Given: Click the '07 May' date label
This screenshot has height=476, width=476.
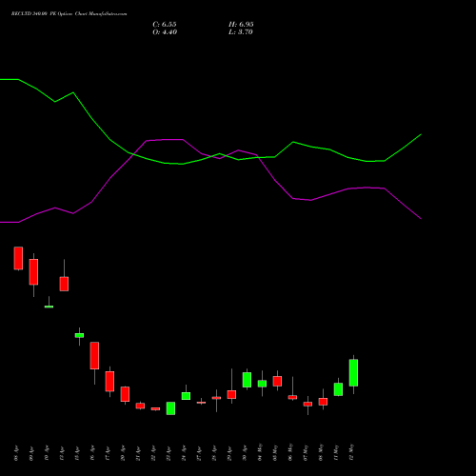Looking at the screenshot, I should coord(306,452).
